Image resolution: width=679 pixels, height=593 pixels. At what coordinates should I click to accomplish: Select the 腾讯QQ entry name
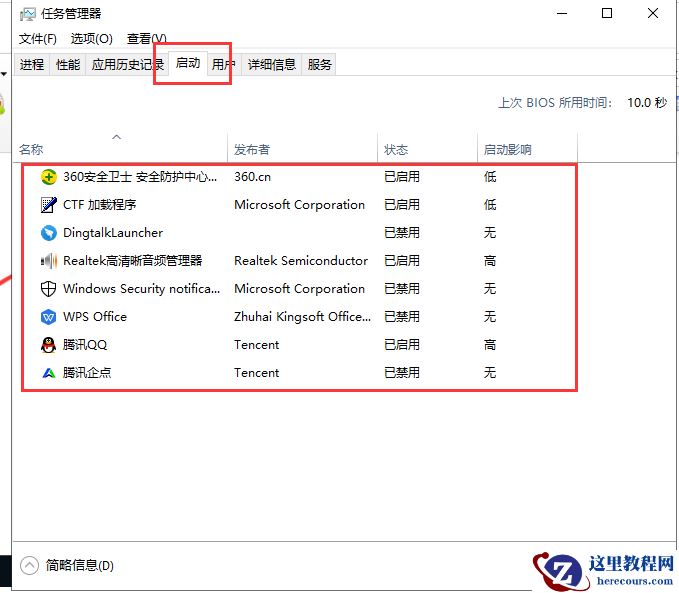click(85, 345)
